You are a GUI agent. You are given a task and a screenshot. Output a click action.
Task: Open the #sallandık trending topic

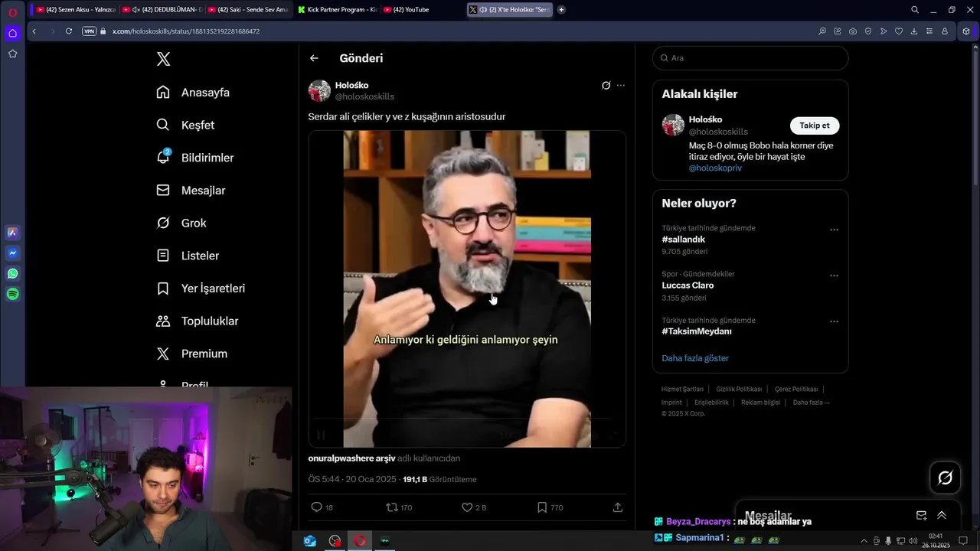(684, 240)
